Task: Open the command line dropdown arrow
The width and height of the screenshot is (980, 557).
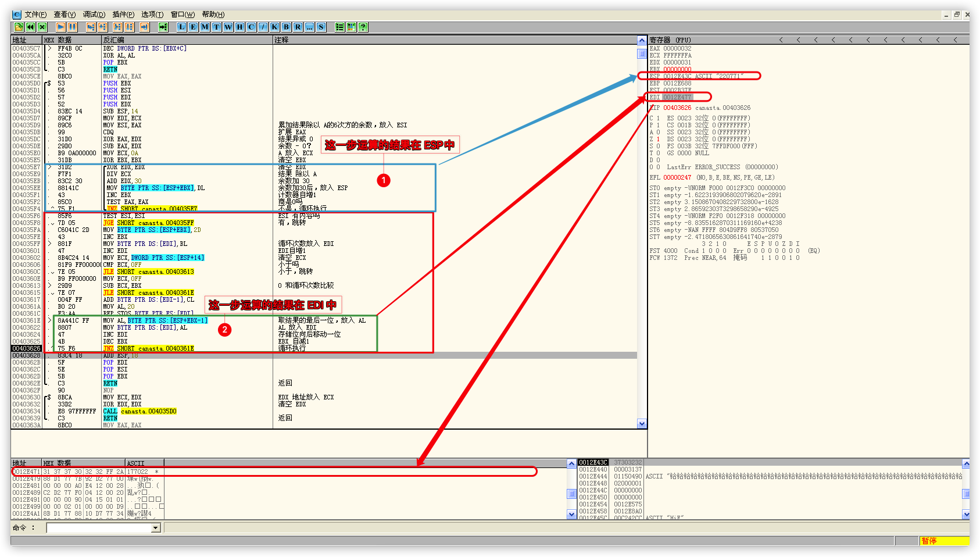Action: pos(155,528)
